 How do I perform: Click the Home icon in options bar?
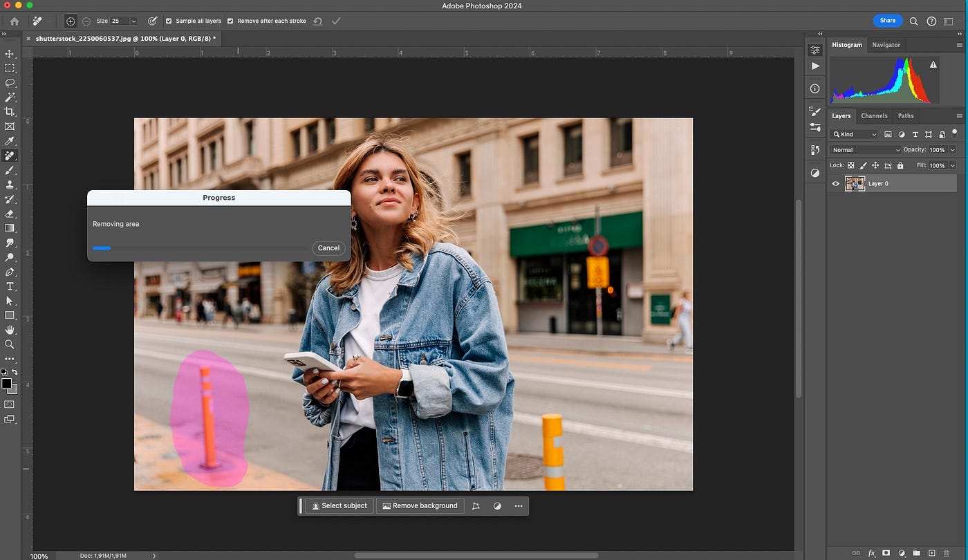tap(15, 21)
